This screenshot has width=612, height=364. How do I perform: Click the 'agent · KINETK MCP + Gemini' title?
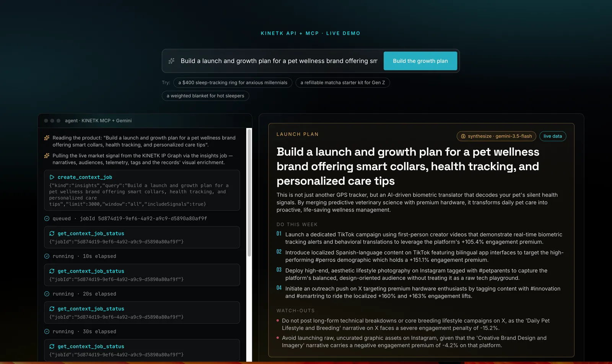point(98,121)
